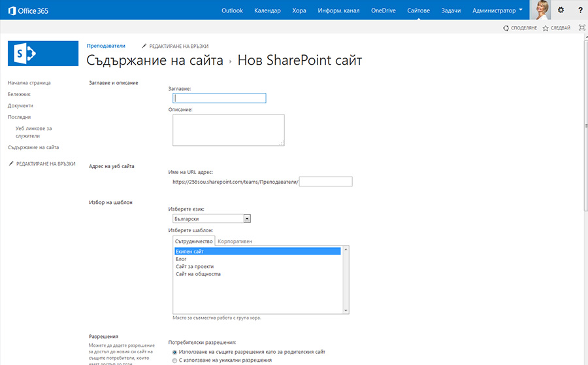This screenshot has width=588, height=365.
Task: Open Календар in top navigation
Action: coord(267,10)
